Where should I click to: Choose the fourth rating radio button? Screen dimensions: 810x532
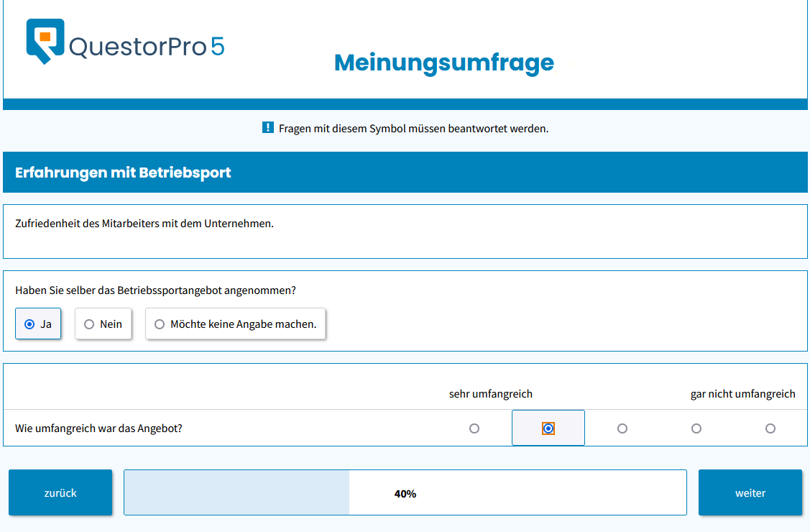point(696,428)
